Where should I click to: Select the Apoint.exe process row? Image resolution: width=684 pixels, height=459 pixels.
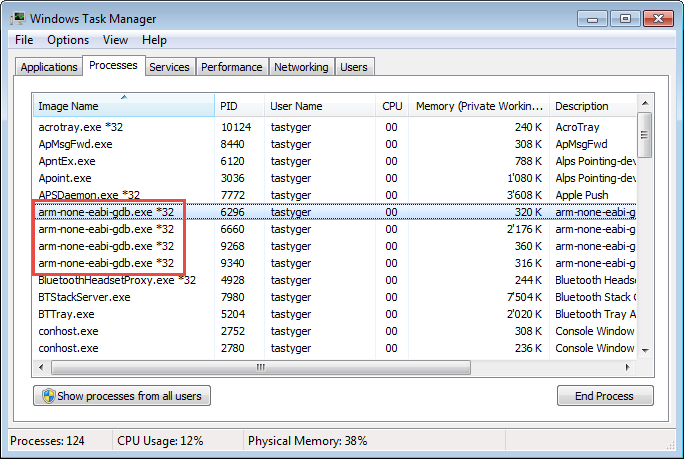coord(334,178)
